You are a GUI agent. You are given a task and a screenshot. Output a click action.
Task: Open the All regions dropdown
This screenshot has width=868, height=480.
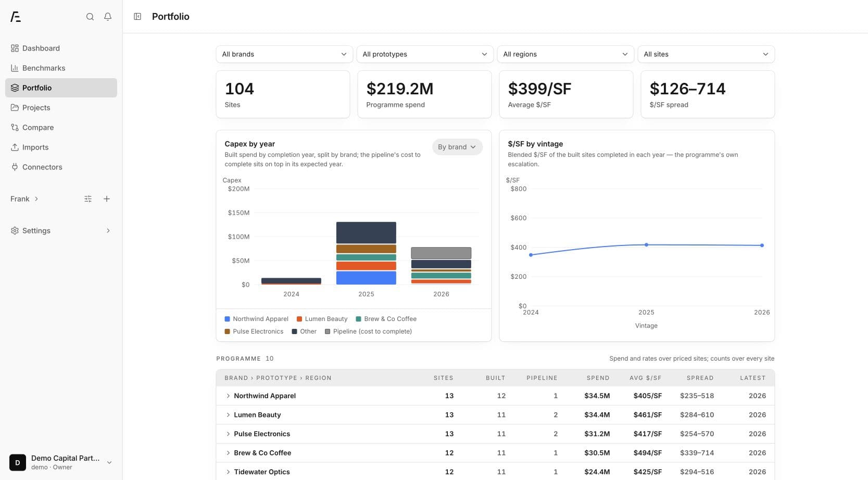tap(565, 54)
